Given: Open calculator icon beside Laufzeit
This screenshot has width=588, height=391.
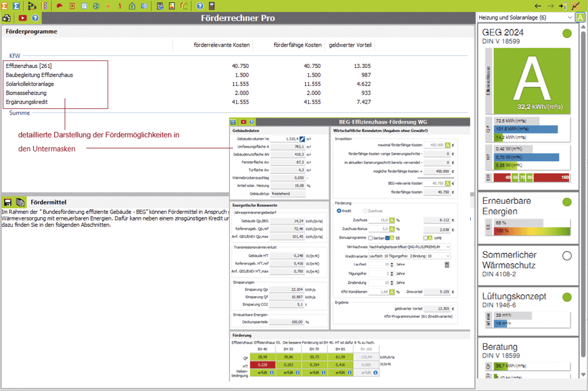Looking at the screenshot, I should click(446, 264).
